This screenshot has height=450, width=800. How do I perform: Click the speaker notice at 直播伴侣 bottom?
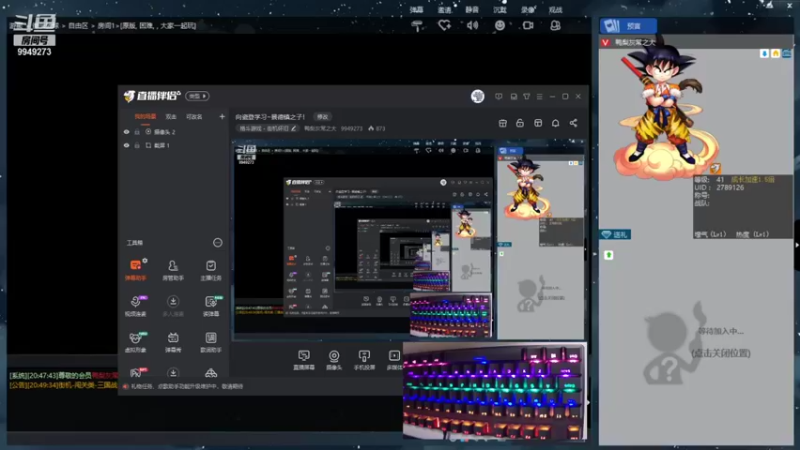(184, 387)
